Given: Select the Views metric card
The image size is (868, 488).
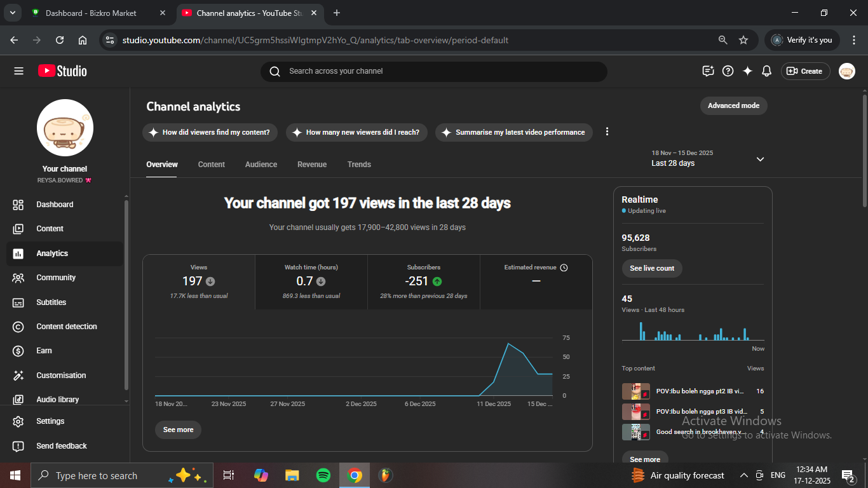Looking at the screenshot, I should pos(199,282).
